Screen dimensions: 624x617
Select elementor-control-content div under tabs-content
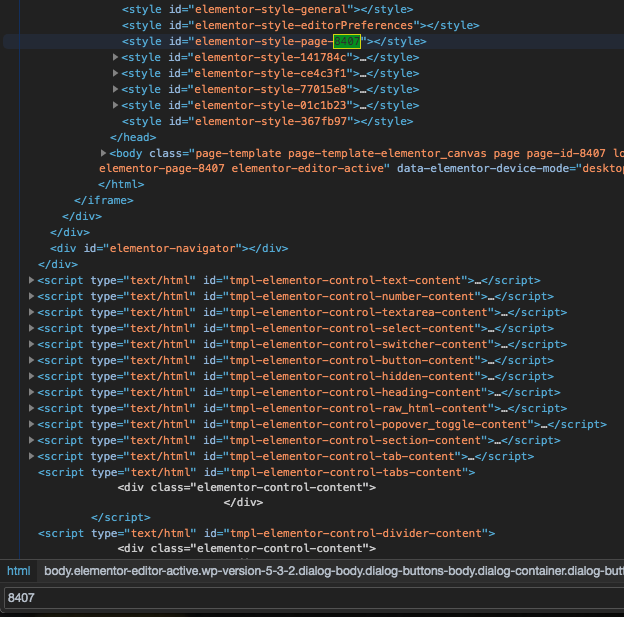247,488
